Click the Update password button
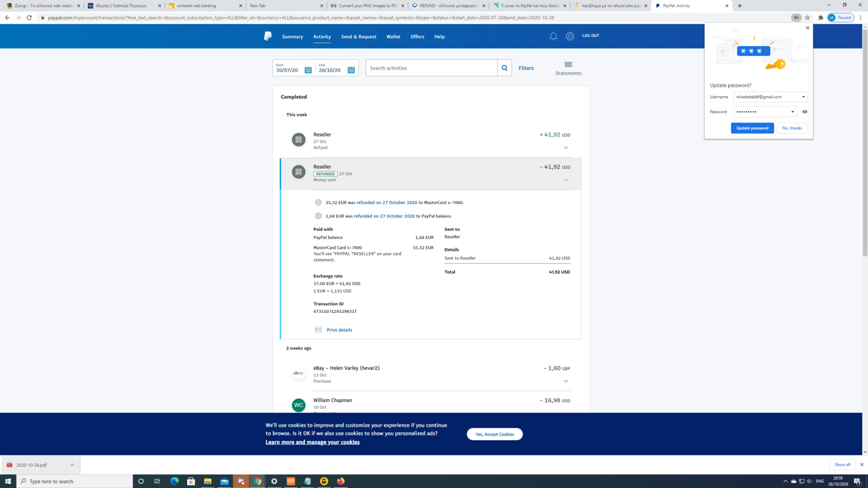This screenshot has height=488, width=868. click(752, 128)
